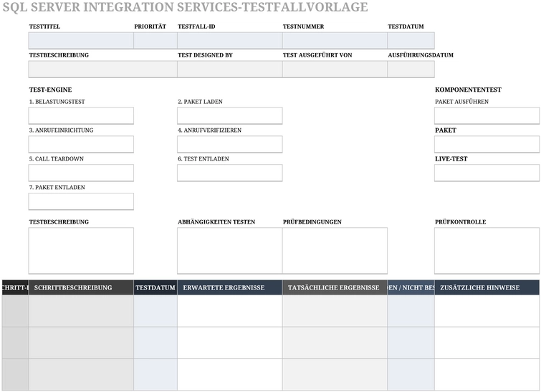Screen dimensions: 541x392
Task: Click the PAKET AUSFÜHREN input box
Action: click(487, 115)
